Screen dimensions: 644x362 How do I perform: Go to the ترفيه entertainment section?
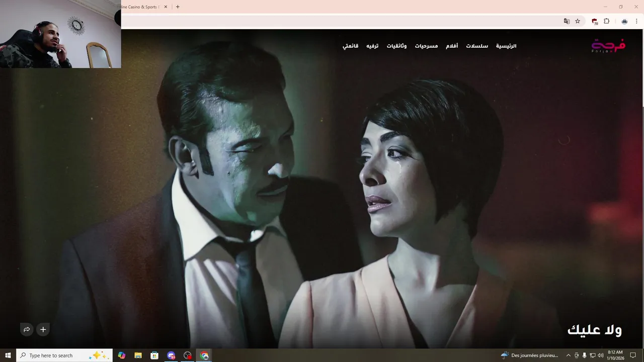(372, 46)
